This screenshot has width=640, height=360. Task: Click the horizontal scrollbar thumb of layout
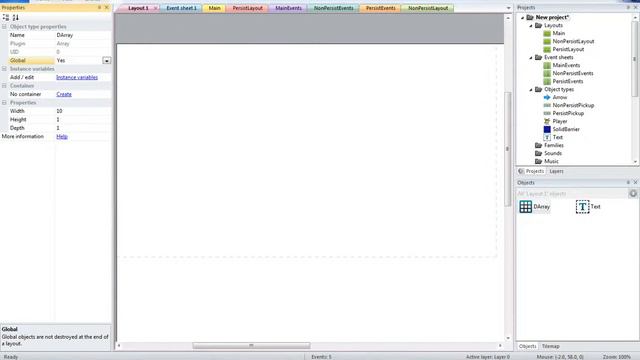pos(251,346)
